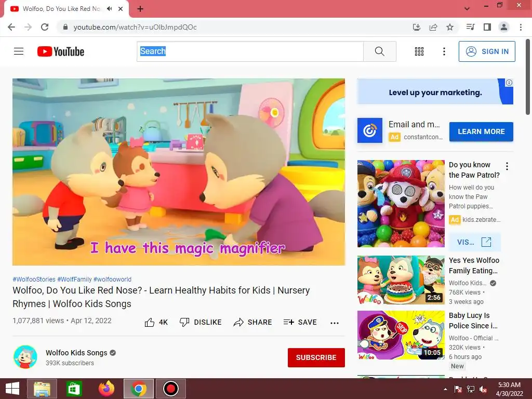Image resolution: width=532 pixels, height=399 pixels.
Task: Open Paw Patrol ad thumbnail
Action: click(401, 204)
